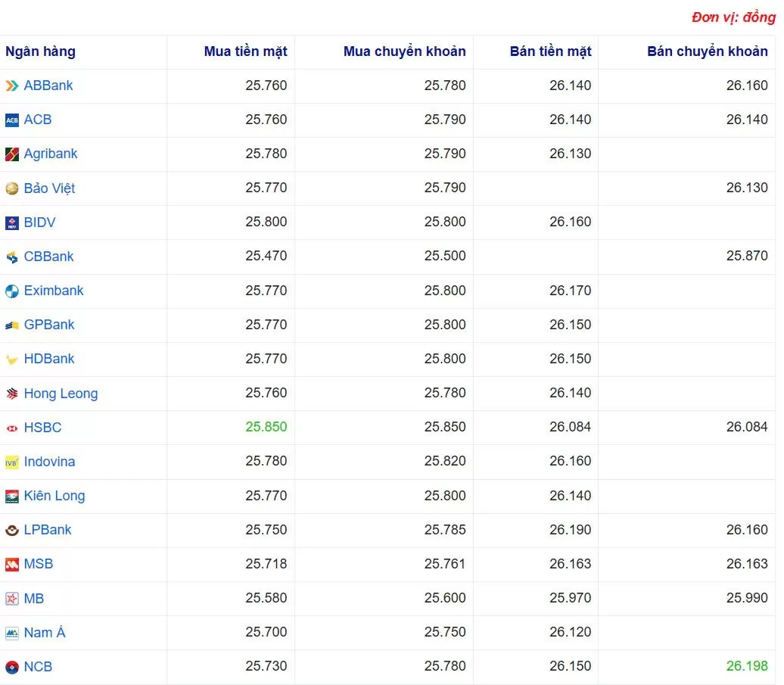Select Bảo Việt's 26.130 transfer sell value

747,188
